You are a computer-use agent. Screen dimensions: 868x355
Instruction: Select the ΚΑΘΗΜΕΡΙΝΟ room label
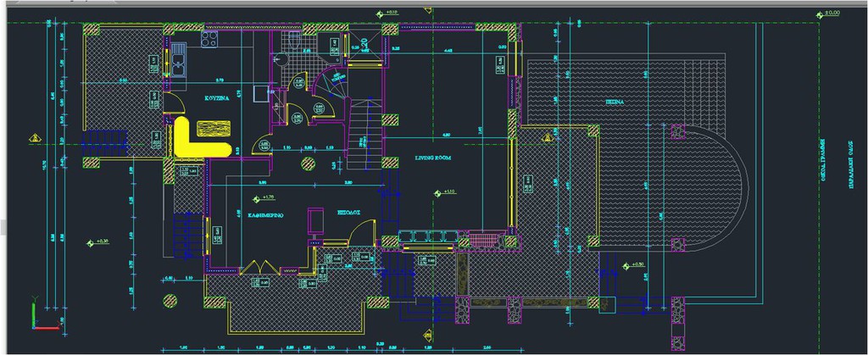click(x=265, y=216)
